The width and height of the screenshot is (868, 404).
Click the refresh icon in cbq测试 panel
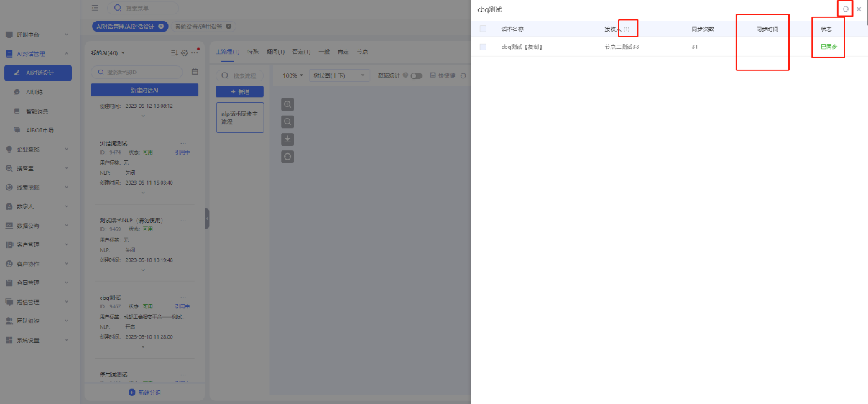tap(846, 9)
